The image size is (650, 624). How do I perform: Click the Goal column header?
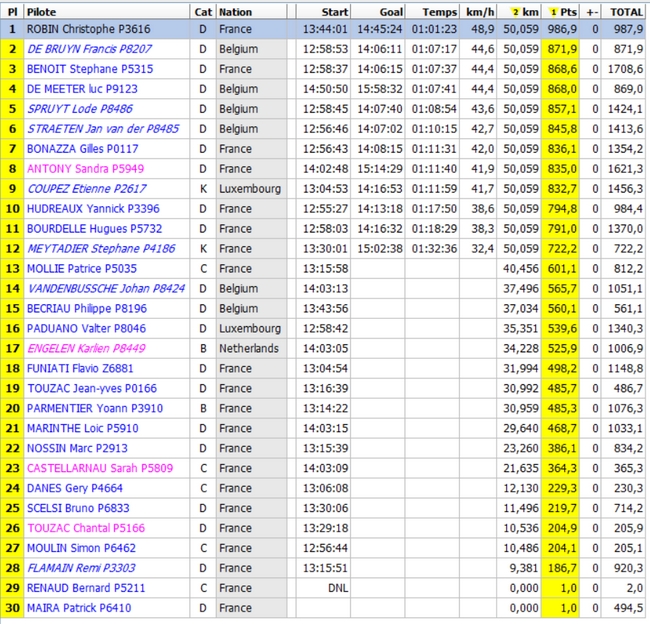(391, 10)
